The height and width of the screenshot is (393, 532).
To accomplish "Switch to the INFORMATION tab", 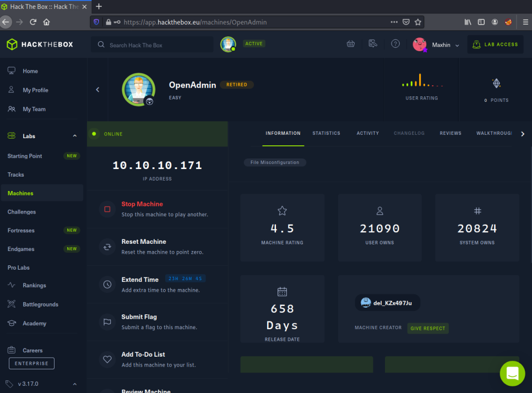I will tap(283, 133).
